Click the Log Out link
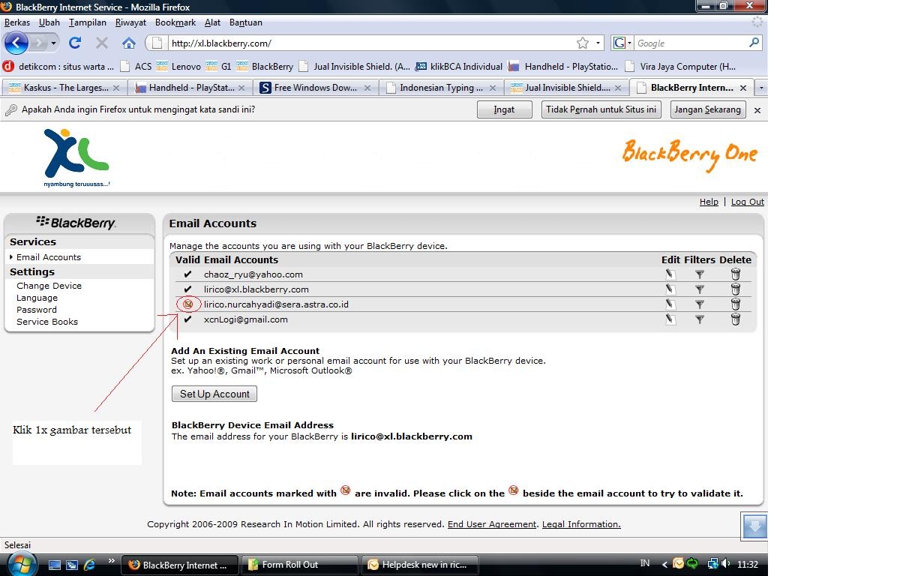The width and height of the screenshot is (924, 576). click(748, 202)
